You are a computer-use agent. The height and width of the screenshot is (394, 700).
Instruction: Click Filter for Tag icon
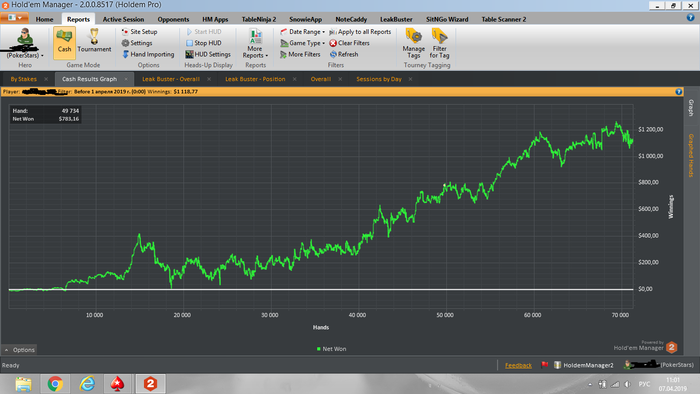[439, 43]
